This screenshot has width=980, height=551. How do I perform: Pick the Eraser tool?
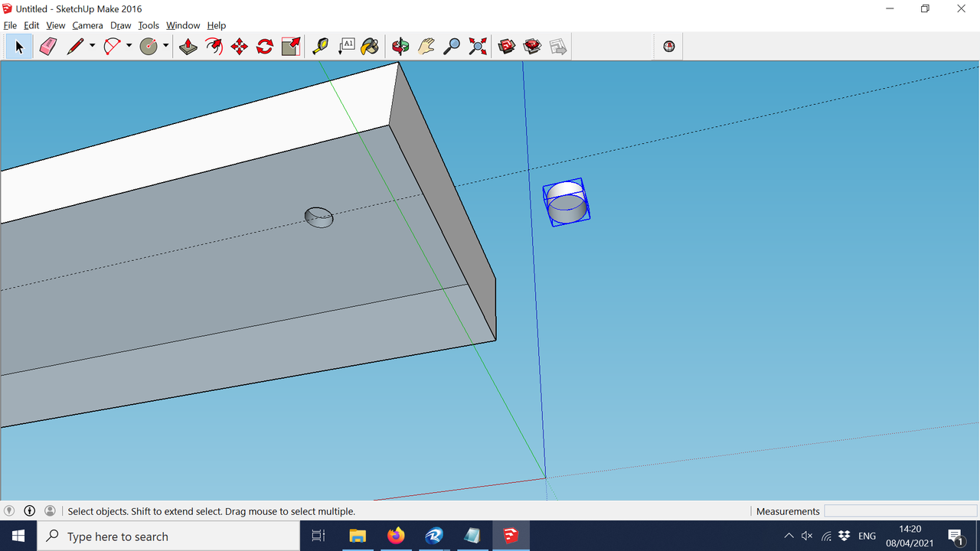[x=47, y=46]
